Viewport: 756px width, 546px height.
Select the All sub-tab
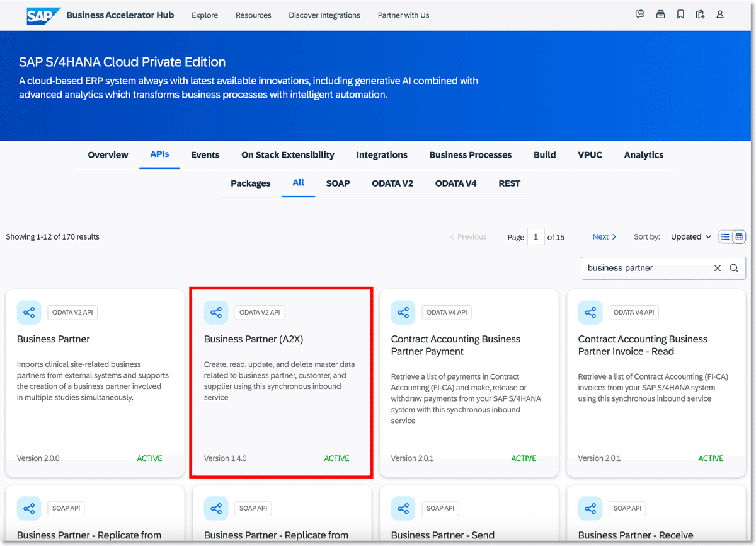[299, 183]
